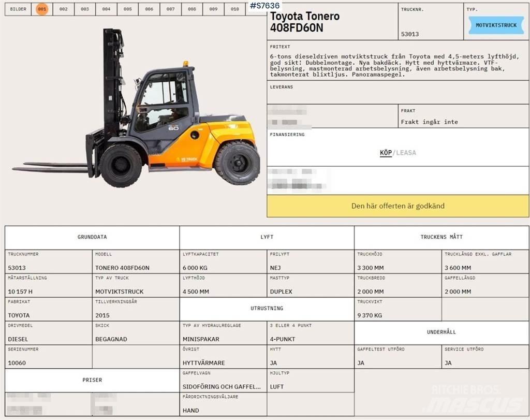Select image tab 010
This screenshot has width=530, height=420.
235,9
